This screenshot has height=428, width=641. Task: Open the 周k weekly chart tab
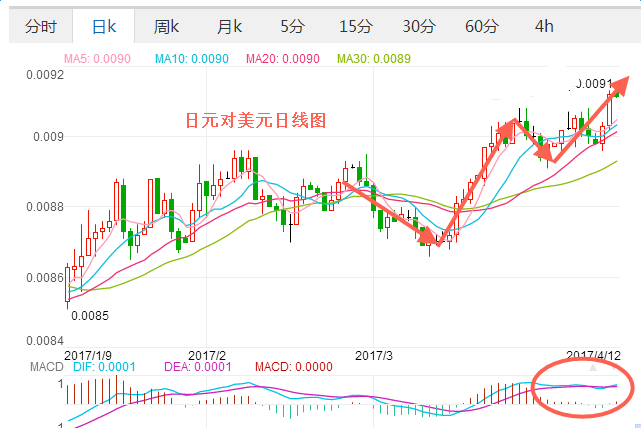coord(166,27)
